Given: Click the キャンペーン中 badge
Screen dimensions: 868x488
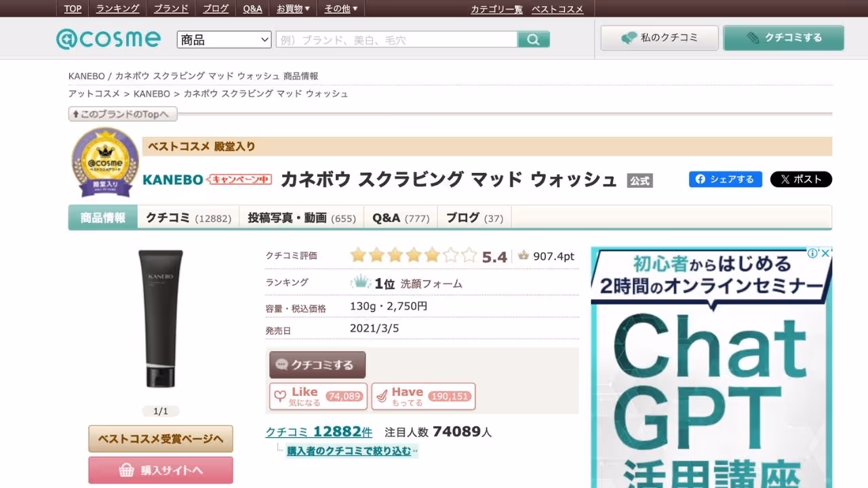Looking at the screenshot, I should 239,180.
